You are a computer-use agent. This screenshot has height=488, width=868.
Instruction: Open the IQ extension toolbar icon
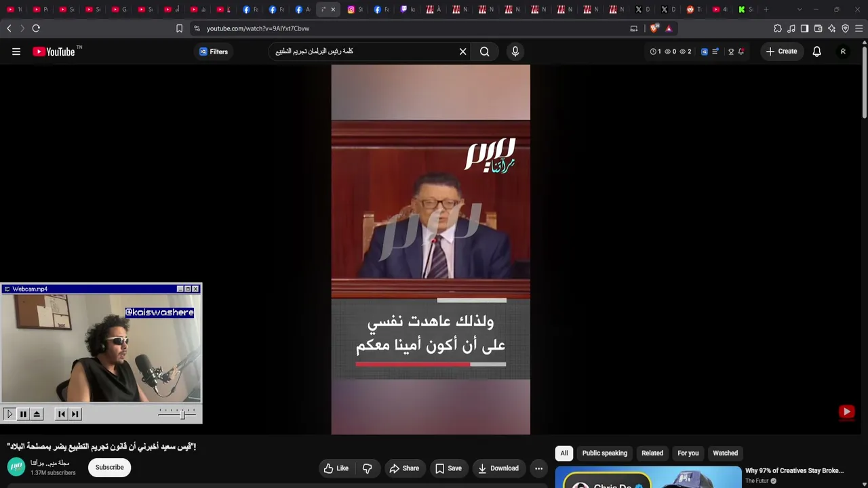click(705, 52)
